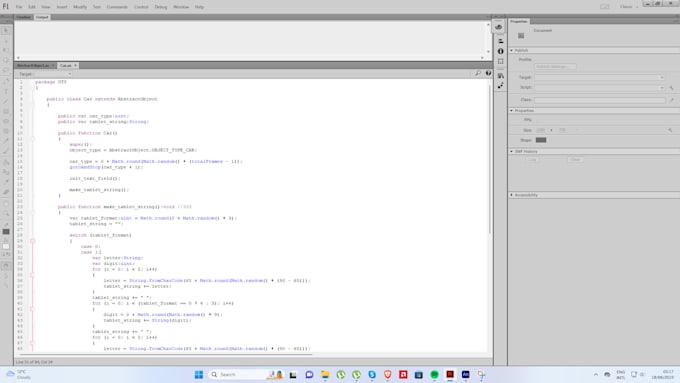Open the Commands menu

117,7
